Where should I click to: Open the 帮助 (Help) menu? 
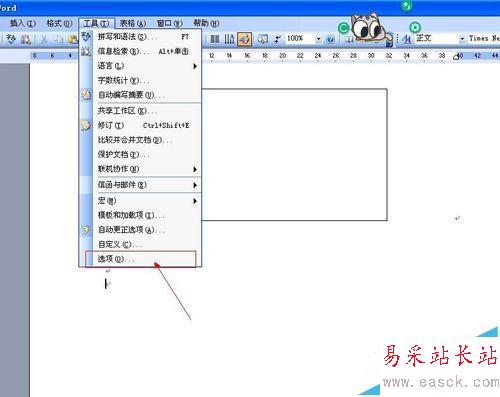click(x=206, y=23)
